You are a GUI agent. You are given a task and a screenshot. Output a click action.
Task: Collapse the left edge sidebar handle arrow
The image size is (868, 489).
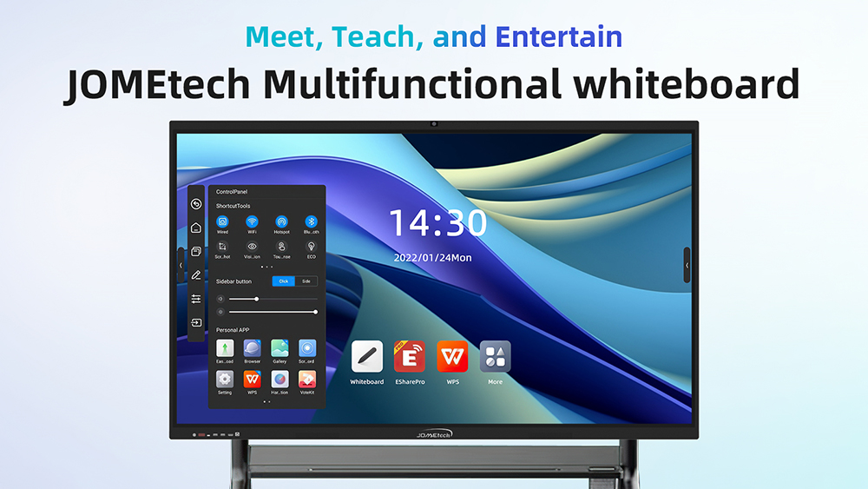tap(181, 265)
